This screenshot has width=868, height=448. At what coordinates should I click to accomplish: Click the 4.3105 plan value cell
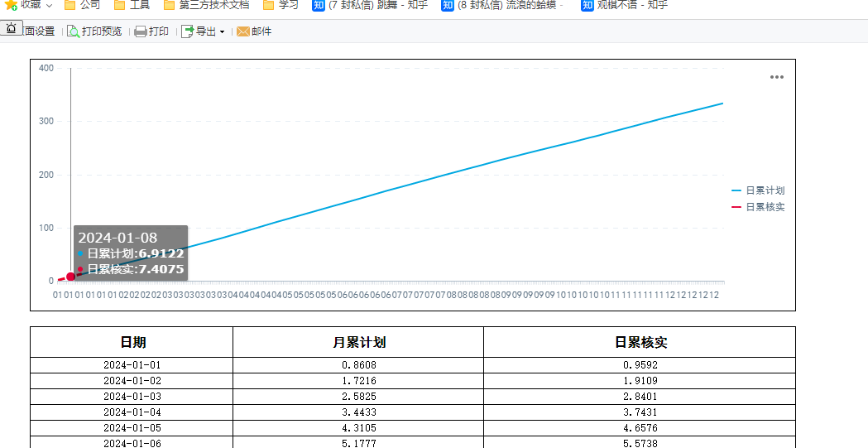pos(358,428)
